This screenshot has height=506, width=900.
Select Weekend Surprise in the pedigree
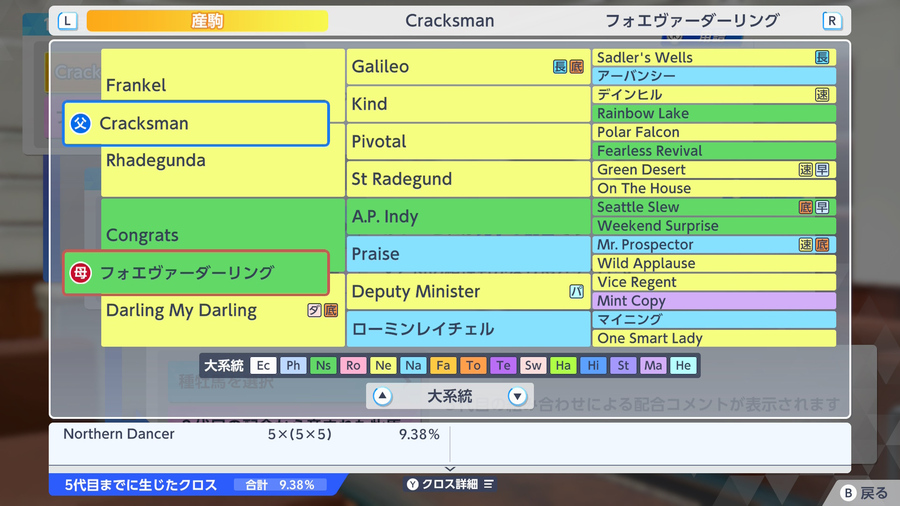pos(714,226)
